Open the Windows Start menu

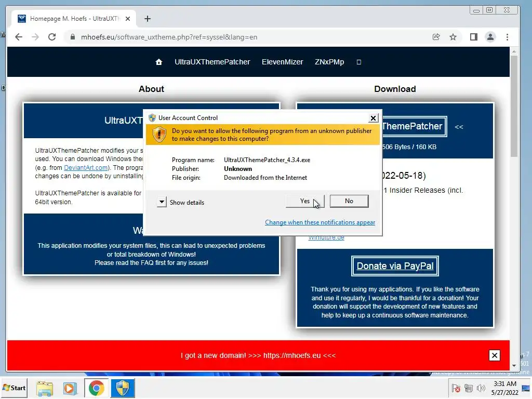[x=14, y=388]
